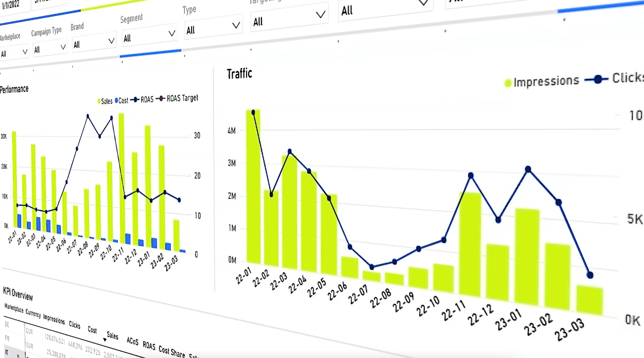Viewport: 644px width, 358px height.
Task: Click the 23-01 Sales bar in Performance chart
Action: point(148,187)
